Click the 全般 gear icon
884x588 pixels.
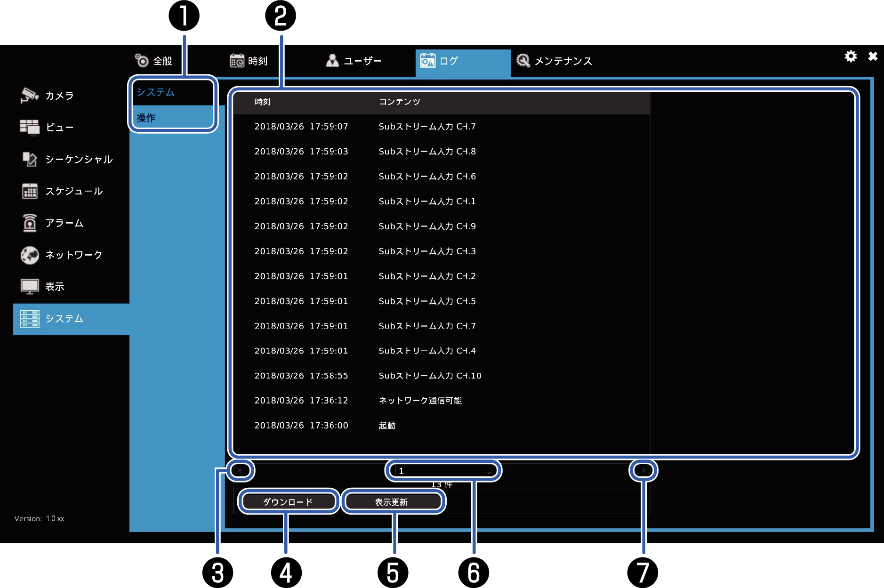[142, 61]
